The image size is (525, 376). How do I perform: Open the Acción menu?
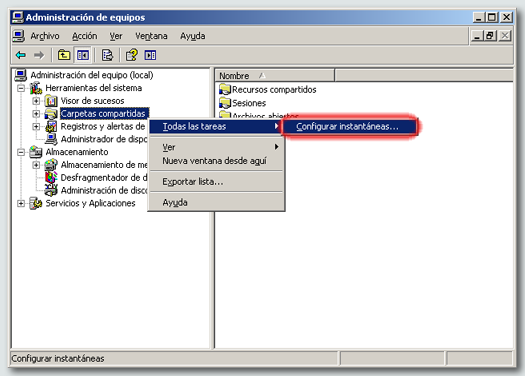click(85, 36)
